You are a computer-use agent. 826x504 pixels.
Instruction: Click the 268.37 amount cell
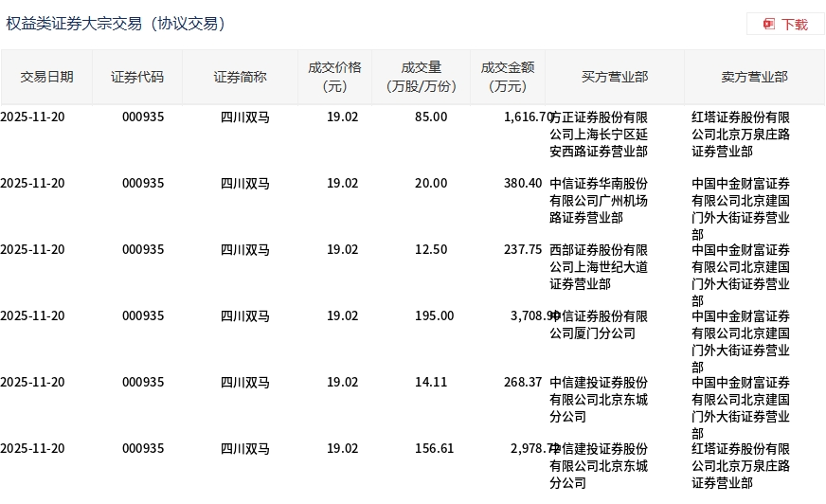point(523,383)
